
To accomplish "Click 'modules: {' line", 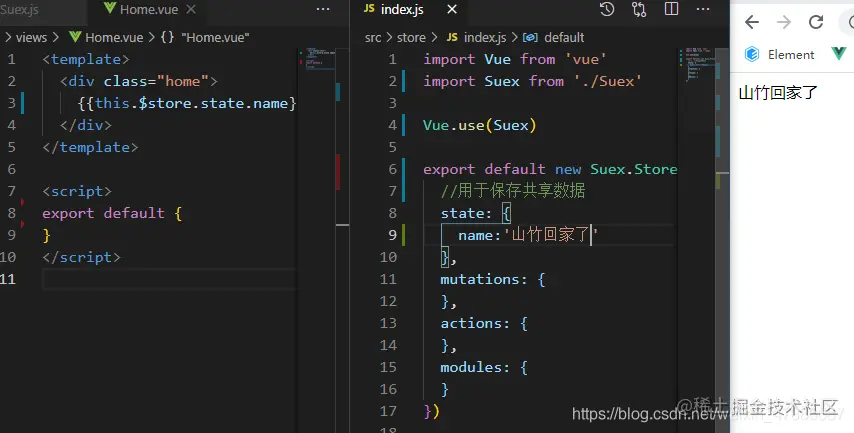I will pos(484,367).
